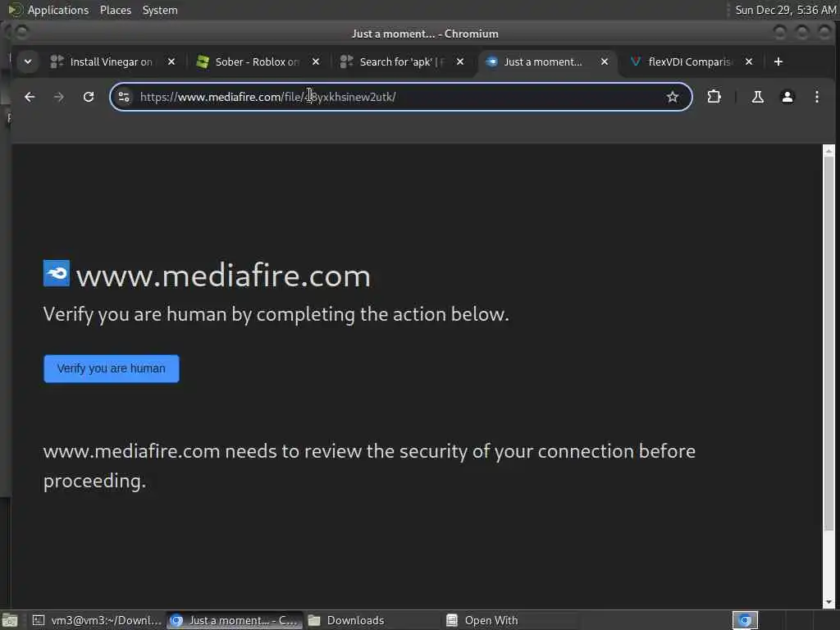Click the MATE Applications logo icon
The image size is (840, 630).
pyautogui.click(x=15, y=10)
